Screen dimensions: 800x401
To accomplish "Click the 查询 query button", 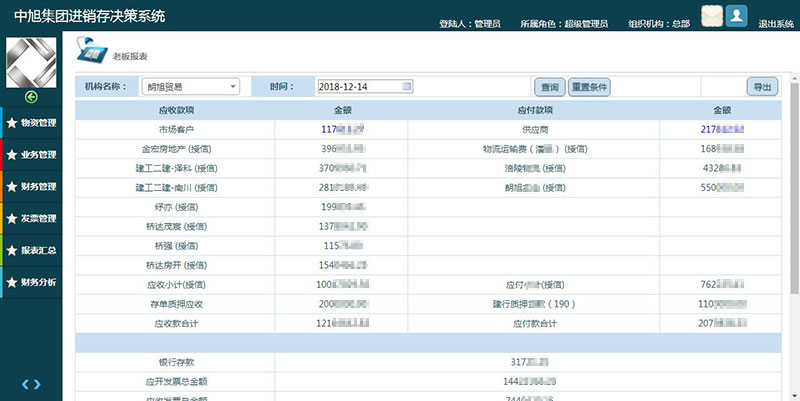I will pos(549,87).
